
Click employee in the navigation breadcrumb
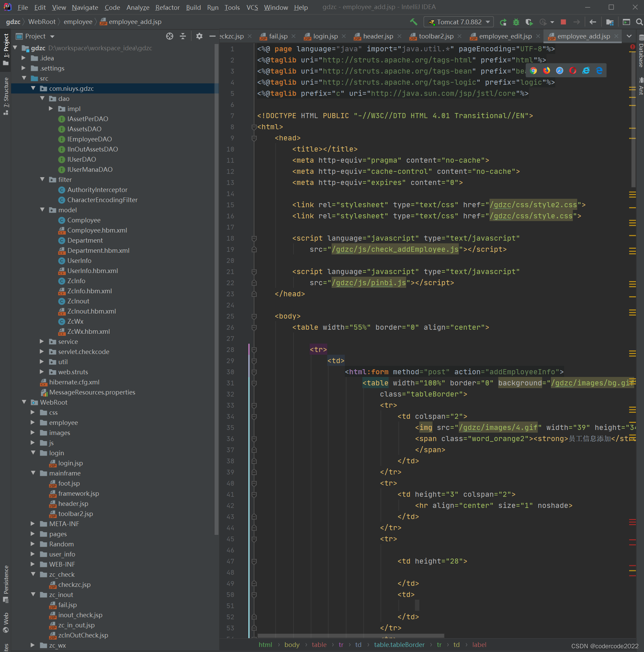coord(78,22)
